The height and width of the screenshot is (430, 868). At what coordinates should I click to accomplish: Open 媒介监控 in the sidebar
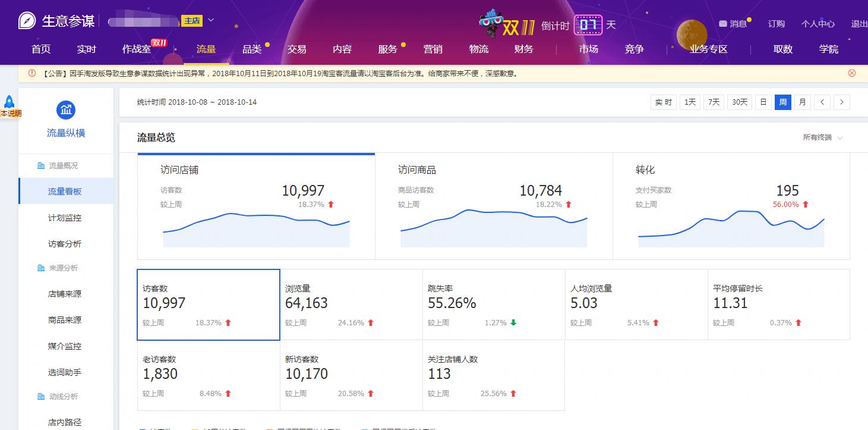tap(66, 346)
